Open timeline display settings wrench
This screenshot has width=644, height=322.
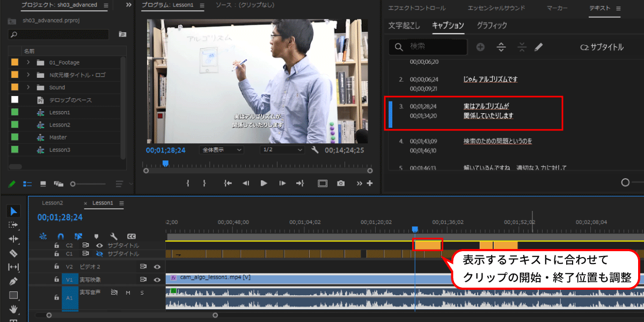tap(114, 236)
